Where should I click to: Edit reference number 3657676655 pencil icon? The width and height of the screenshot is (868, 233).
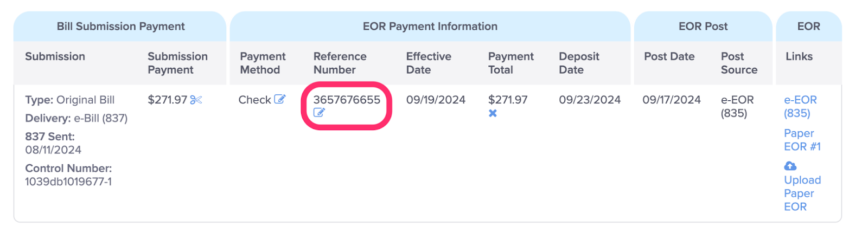[x=319, y=113]
